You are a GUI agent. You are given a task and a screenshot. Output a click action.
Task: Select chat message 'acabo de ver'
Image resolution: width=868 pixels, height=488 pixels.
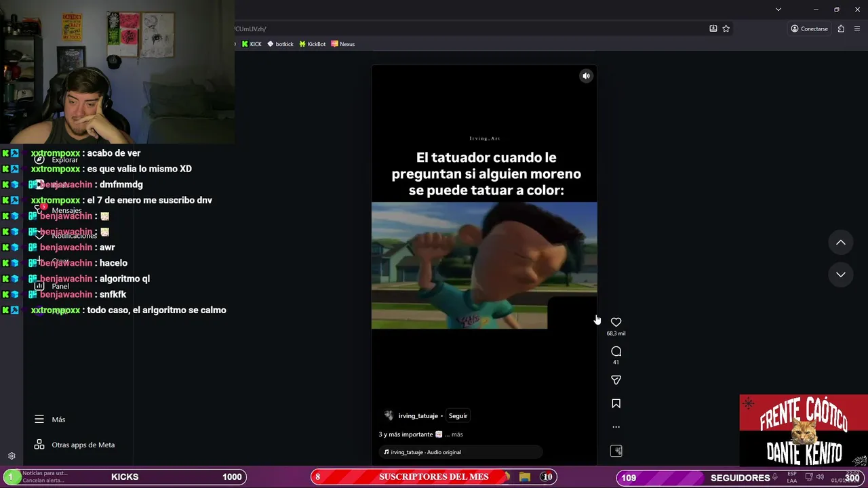tap(114, 153)
